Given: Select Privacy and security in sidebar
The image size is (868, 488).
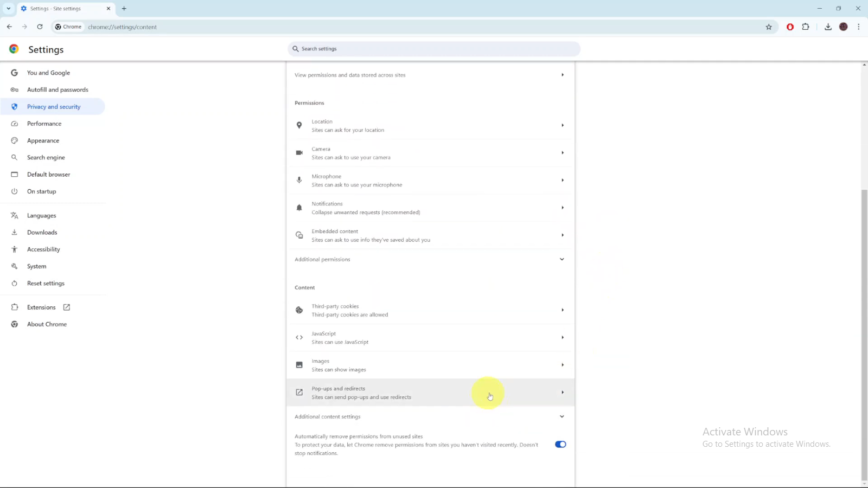Looking at the screenshot, I should 53,107.
